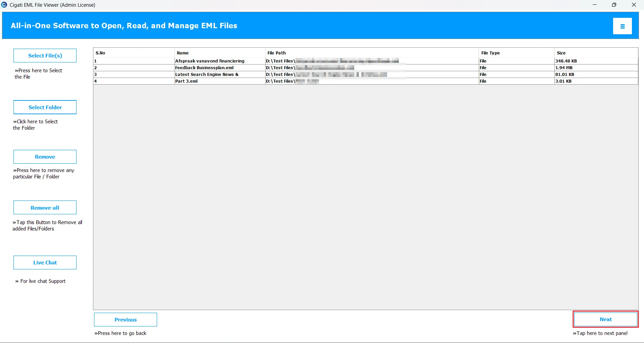Click serial number 3 cell

coord(134,75)
